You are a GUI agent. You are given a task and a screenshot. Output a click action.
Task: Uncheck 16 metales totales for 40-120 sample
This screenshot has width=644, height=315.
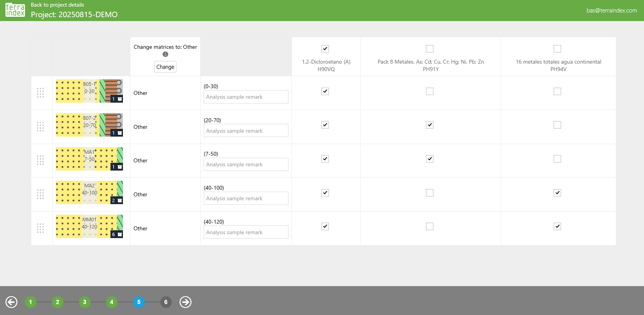pyautogui.click(x=557, y=226)
